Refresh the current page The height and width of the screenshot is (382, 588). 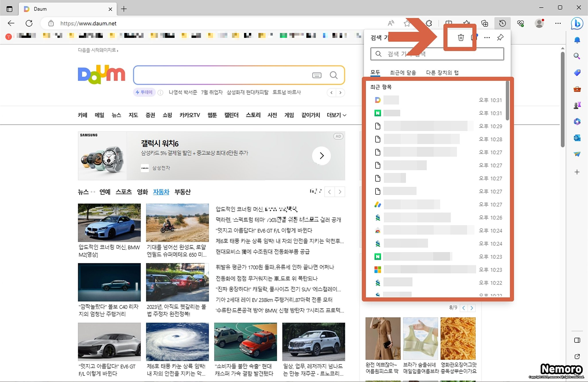(29, 23)
